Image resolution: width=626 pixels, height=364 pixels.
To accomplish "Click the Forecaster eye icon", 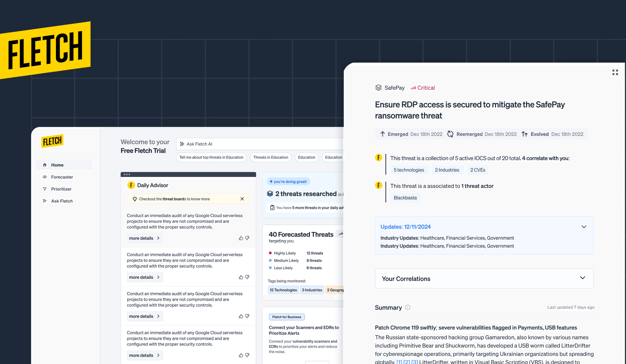I will pyautogui.click(x=45, y=177).
